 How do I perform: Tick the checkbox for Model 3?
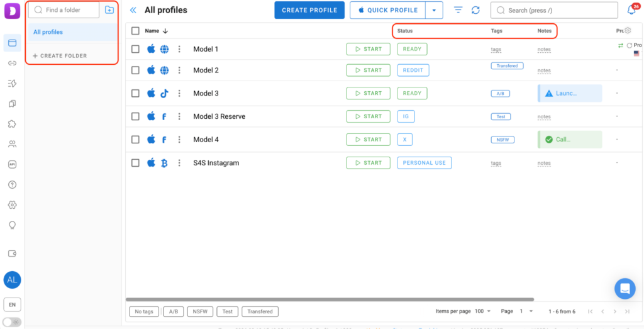pos(135,93)
